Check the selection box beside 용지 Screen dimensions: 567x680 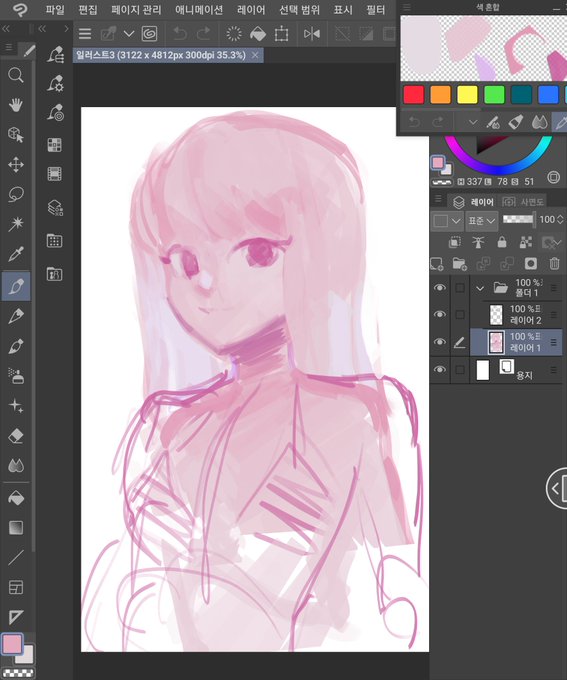point(460,369)
